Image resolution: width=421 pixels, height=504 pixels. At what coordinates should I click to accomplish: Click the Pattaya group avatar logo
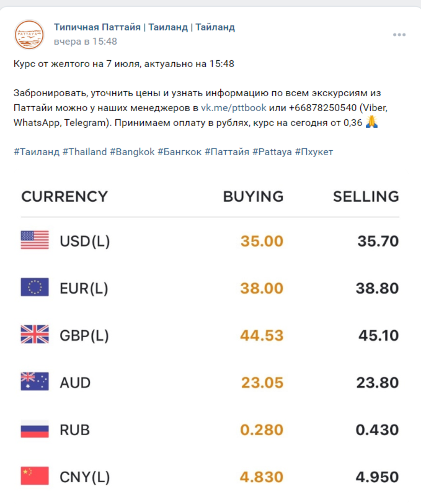pyautogui.click(x=29, y=35)
